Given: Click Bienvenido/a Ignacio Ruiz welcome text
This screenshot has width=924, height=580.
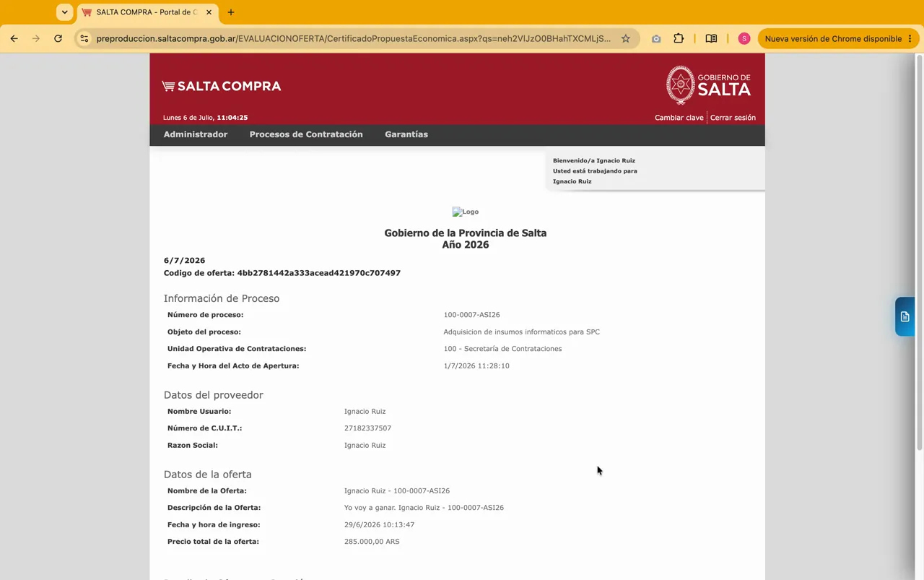Looking at the screenshot, I should click(x=594, y=161).
